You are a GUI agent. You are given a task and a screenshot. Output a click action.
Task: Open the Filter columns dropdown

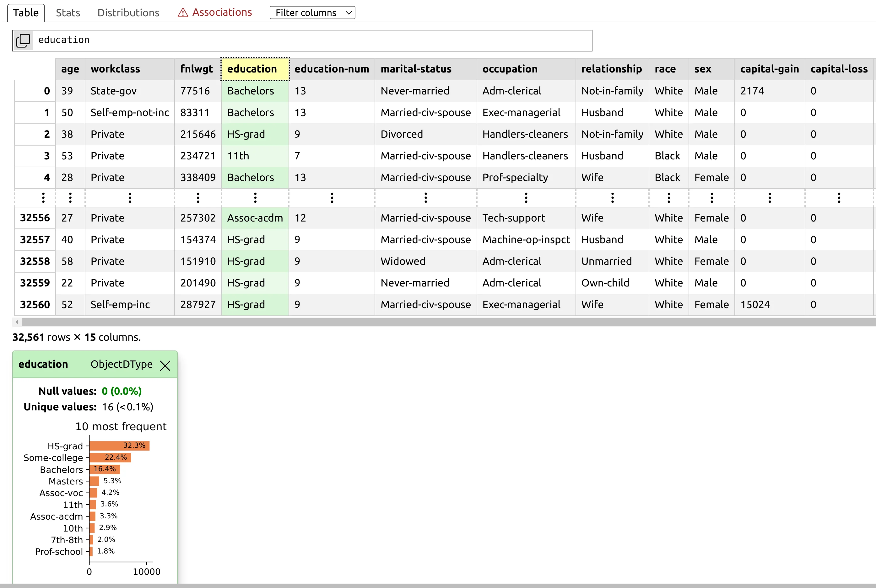coord(312,13)
